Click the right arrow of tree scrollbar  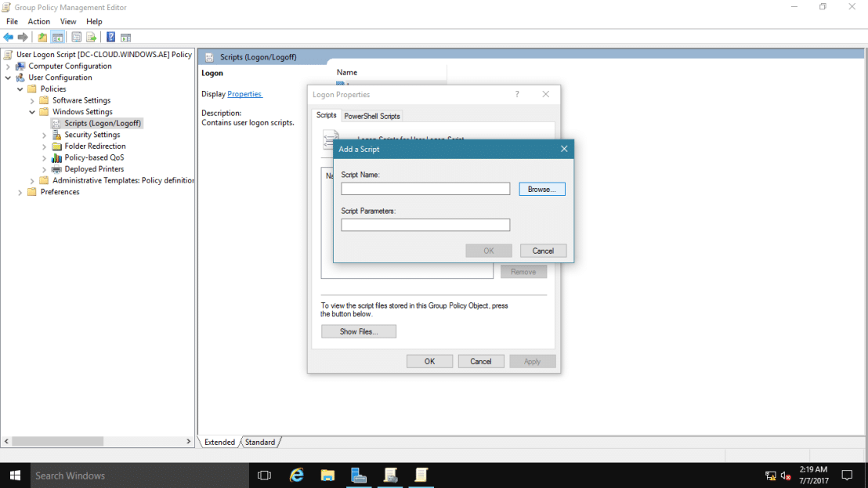188,442
